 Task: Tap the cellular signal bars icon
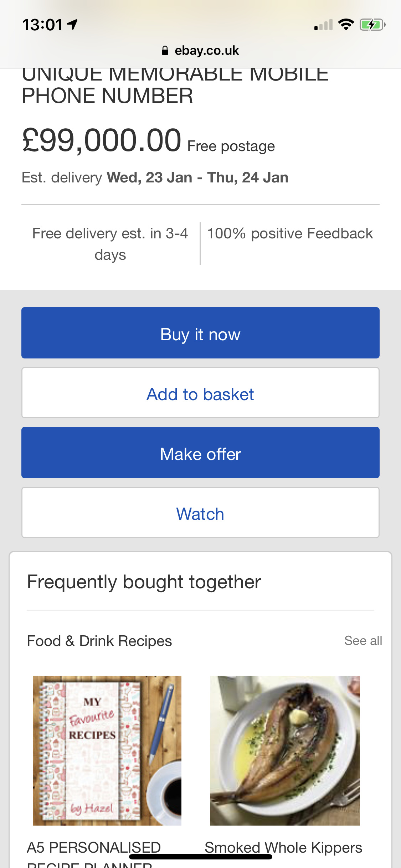[x=323, y=25]
